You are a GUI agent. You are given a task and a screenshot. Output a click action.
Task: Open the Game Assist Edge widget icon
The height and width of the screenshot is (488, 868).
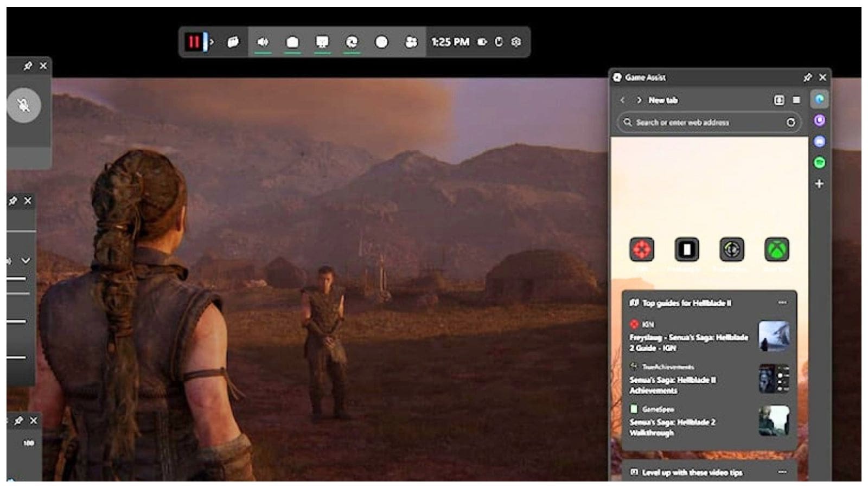(352, 42)
